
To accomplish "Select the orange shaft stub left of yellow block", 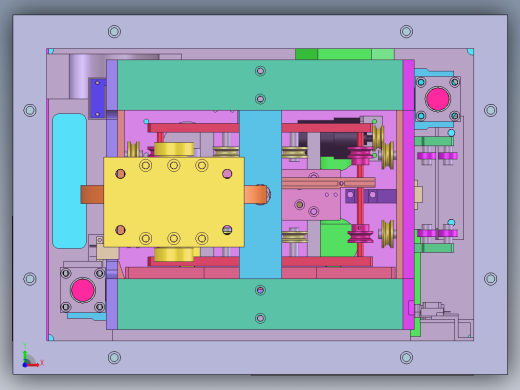I will click(x=92, y=195).
